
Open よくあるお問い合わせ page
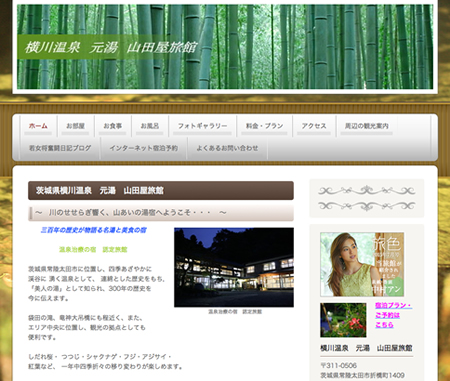click(227, 148)
